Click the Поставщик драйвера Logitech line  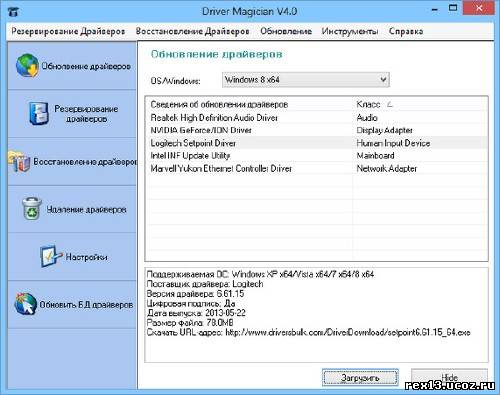(x=205, y=284)
